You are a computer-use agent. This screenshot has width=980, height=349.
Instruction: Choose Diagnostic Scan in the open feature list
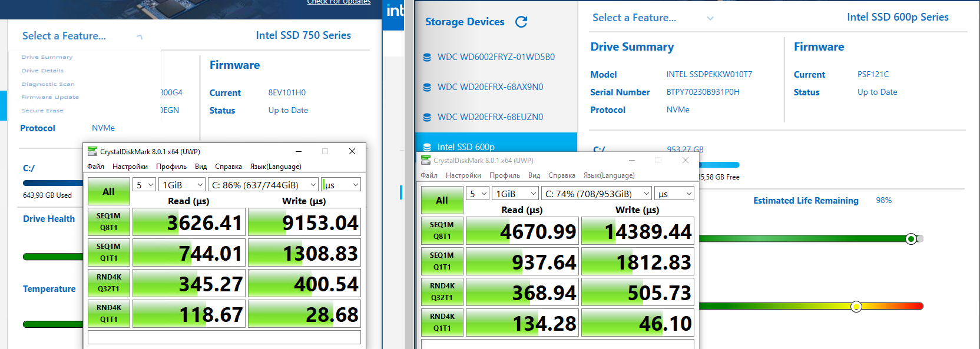48,84
